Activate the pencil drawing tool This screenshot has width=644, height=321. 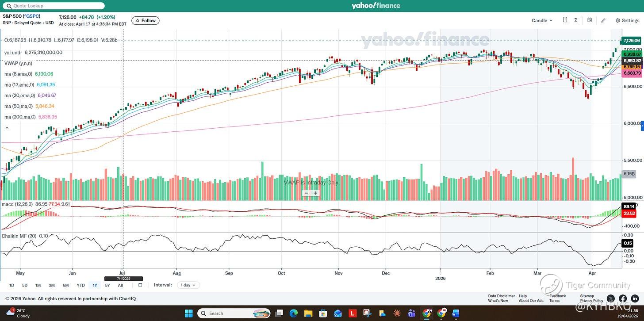click(x=603, y=20)
